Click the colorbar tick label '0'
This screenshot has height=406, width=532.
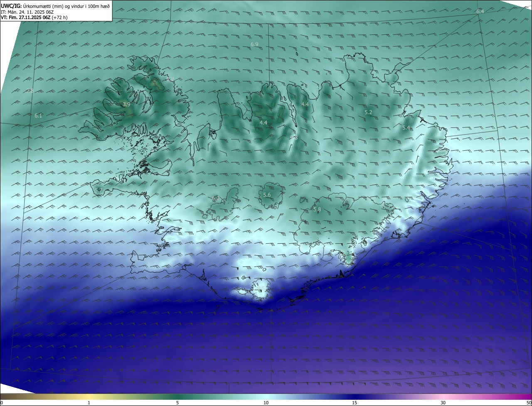(x=2, y=403)
